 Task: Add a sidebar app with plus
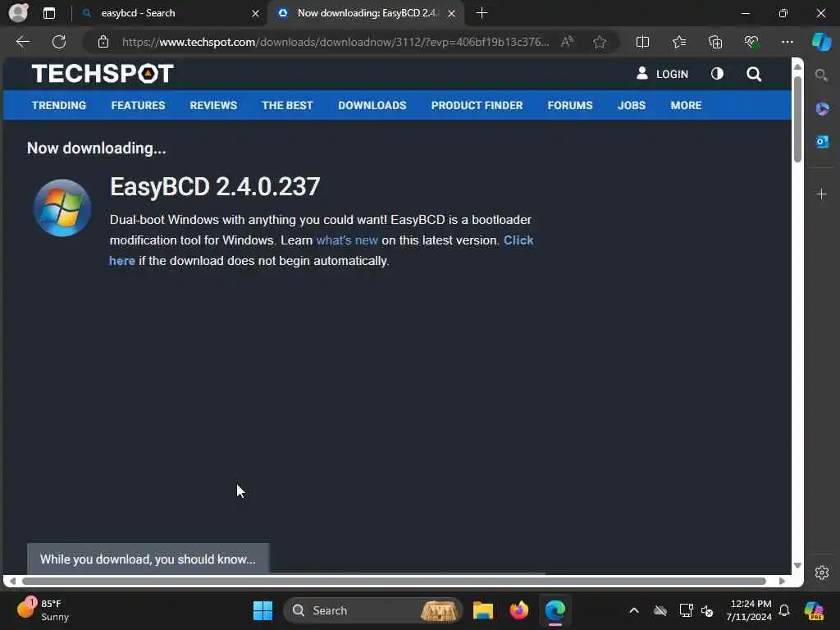[822, 194]
